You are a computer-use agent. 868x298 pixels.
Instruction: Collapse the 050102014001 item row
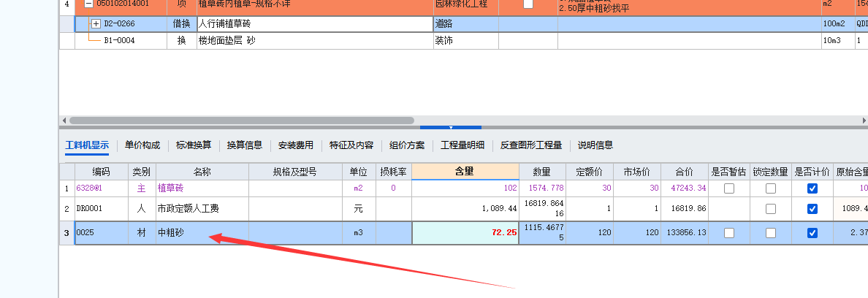coord(88,4)
